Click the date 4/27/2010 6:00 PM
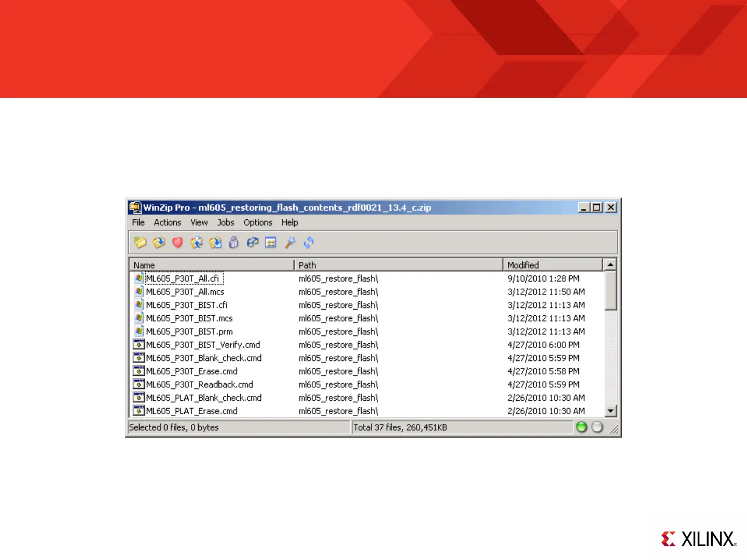Viewport: 747px width, 560px height. tap(544, 344)
